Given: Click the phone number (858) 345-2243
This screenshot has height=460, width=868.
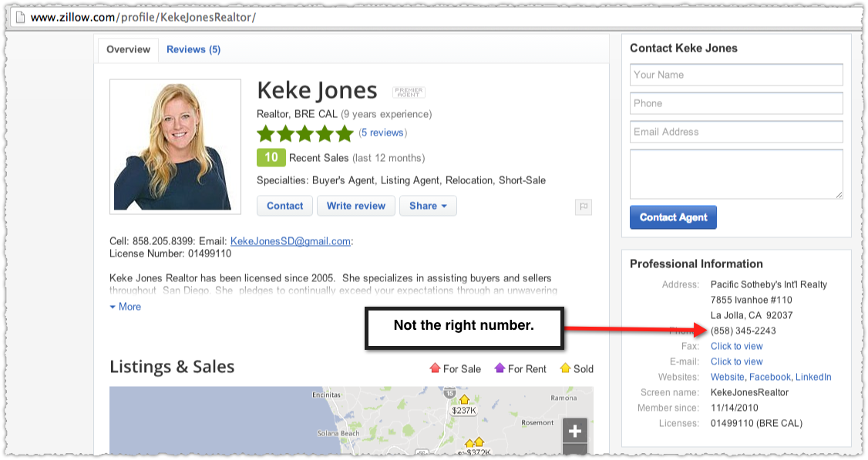Looking at the screenshot, I should [743, 331].
